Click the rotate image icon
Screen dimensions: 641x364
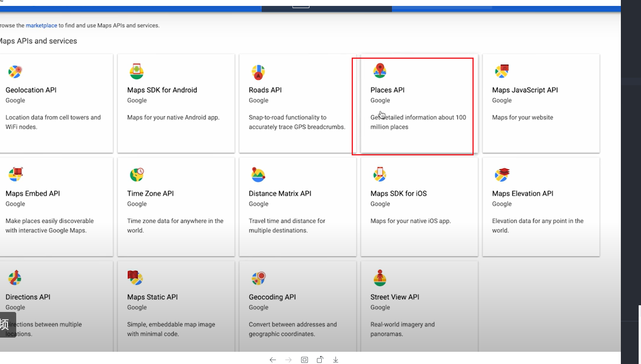pyautogui.click(x=320, y=359)
